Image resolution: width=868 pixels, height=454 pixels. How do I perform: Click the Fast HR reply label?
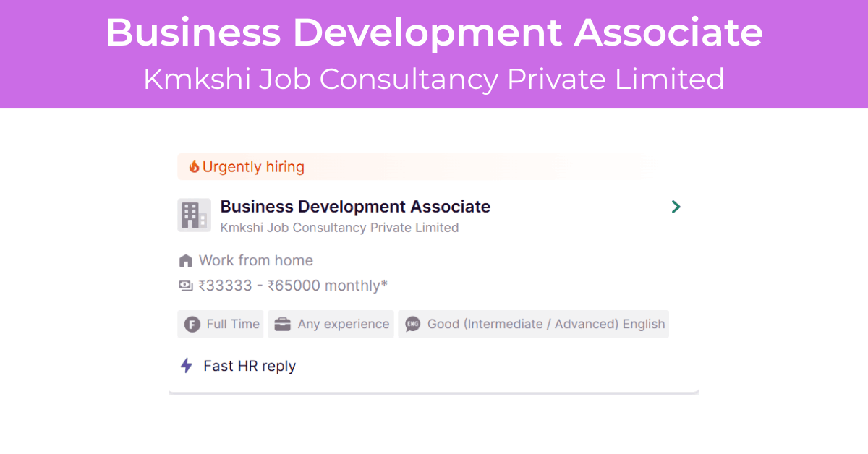250,366
